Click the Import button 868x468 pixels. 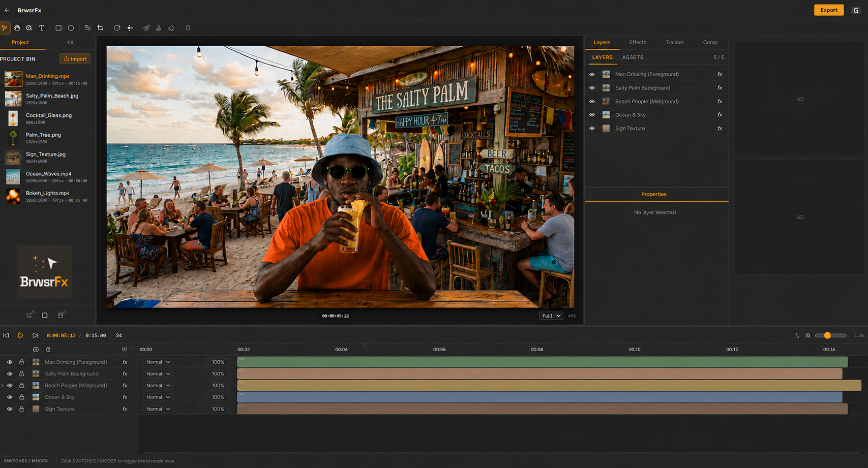(x=75, y=59)
